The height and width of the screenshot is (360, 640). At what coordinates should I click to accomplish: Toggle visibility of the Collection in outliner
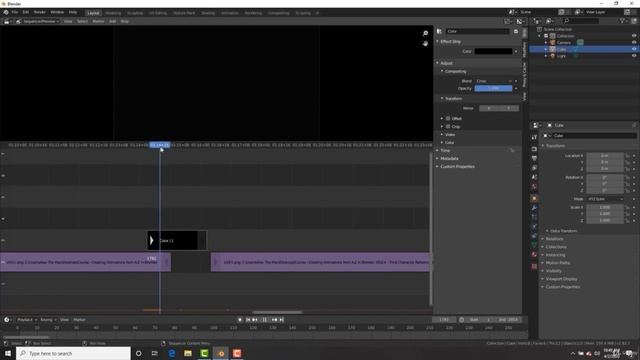tap(634, 36)
